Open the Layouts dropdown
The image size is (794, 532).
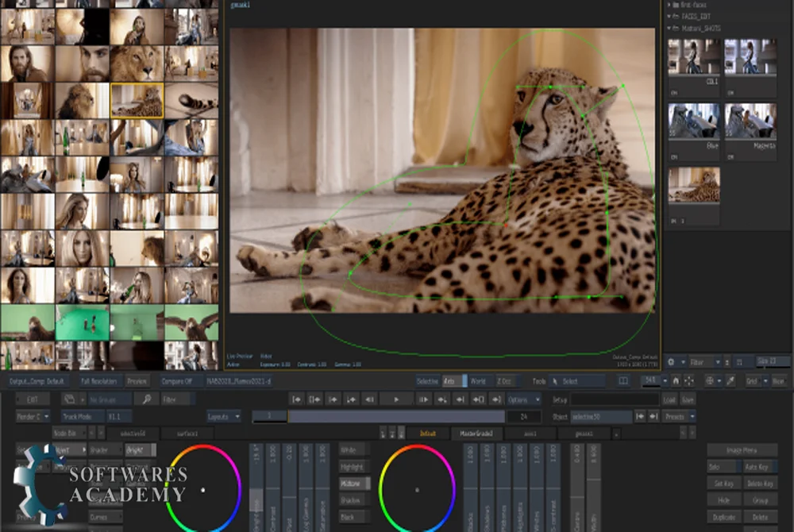click(224, 417)
